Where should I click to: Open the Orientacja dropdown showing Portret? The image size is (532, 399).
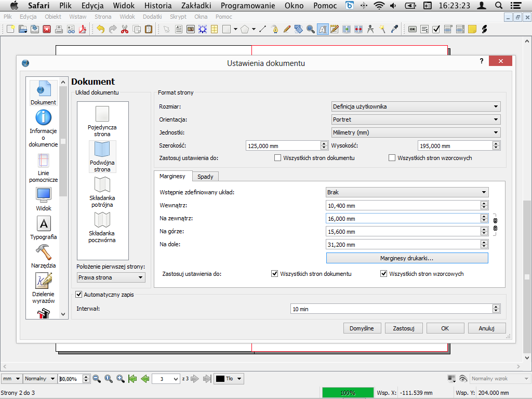(416, 119)
